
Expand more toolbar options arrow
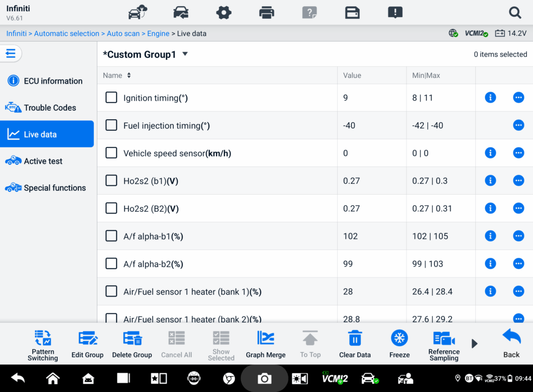pos(474,344)
